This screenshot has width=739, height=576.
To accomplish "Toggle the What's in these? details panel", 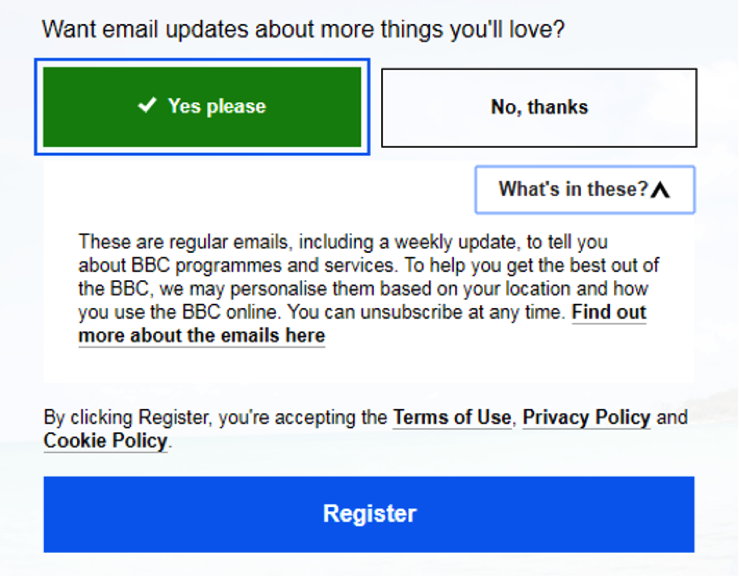I will coord(585,189).
